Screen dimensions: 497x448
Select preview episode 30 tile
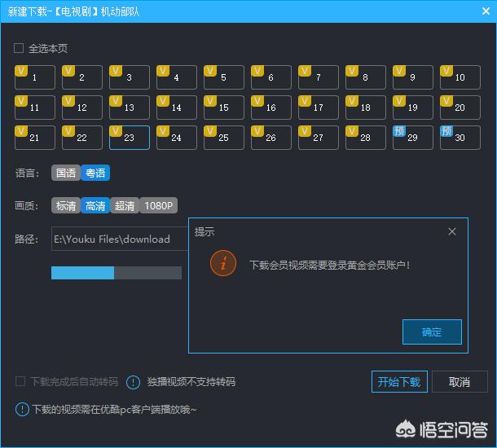coord(460,138)
